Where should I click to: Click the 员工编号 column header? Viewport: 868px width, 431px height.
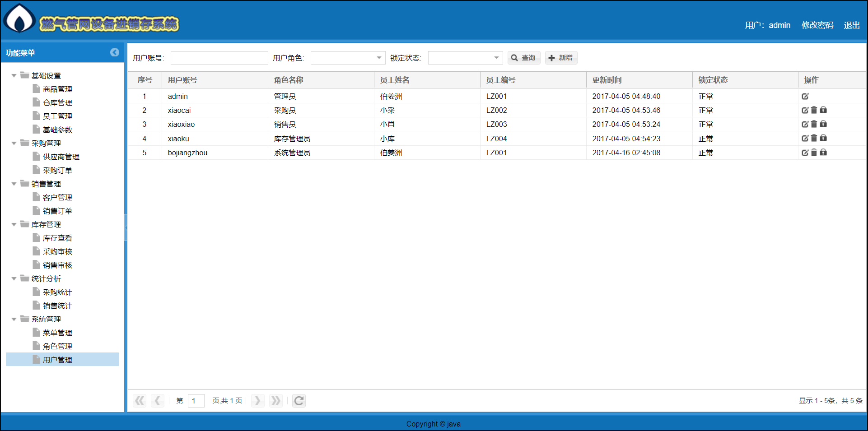[x=533, y=80]
